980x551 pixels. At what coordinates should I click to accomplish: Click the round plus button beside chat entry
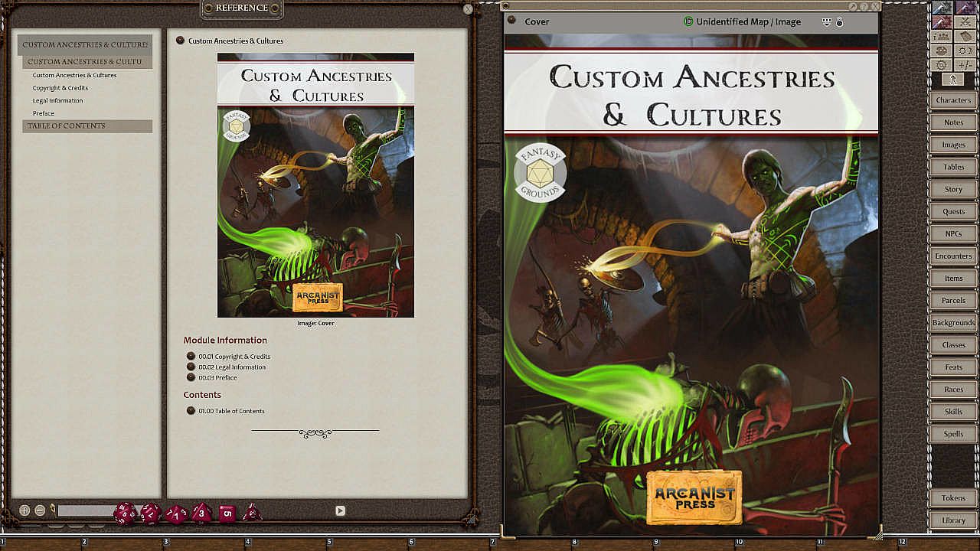coord(24,510)
